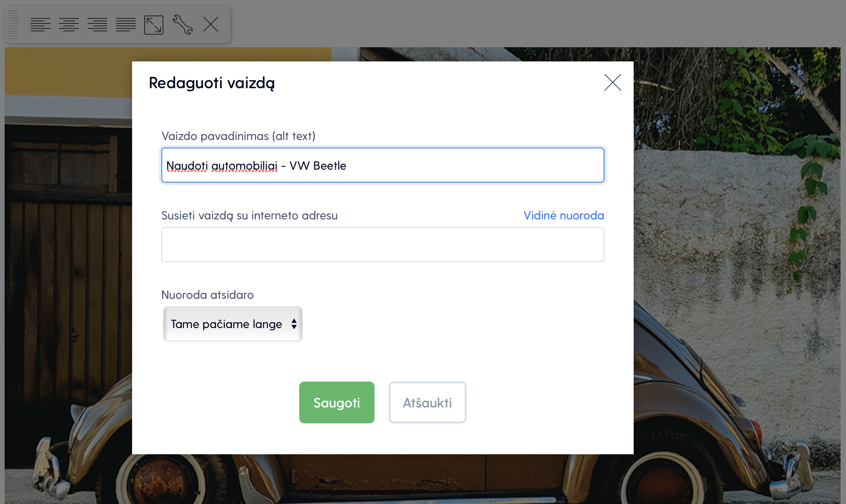Click the toolbar X remove icon
Image resolution: width=846 pixels, height=504 pixels.
click(211, 24)
